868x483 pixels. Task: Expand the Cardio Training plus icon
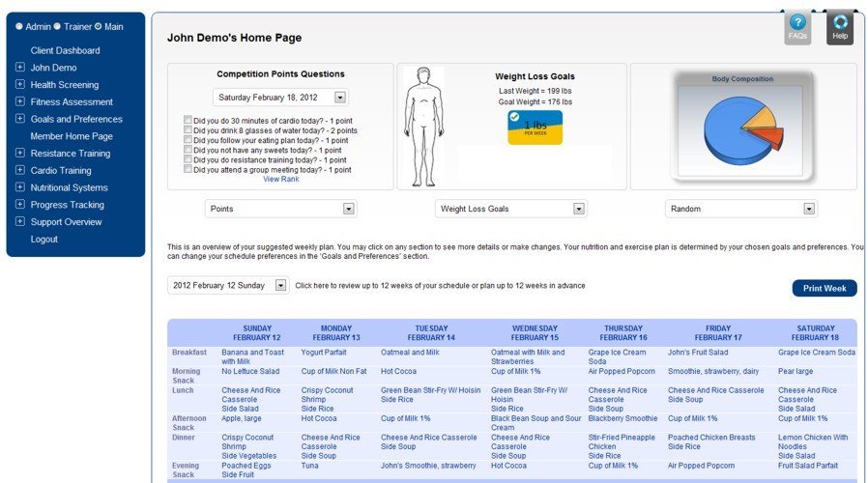click(x=20, y=170)
